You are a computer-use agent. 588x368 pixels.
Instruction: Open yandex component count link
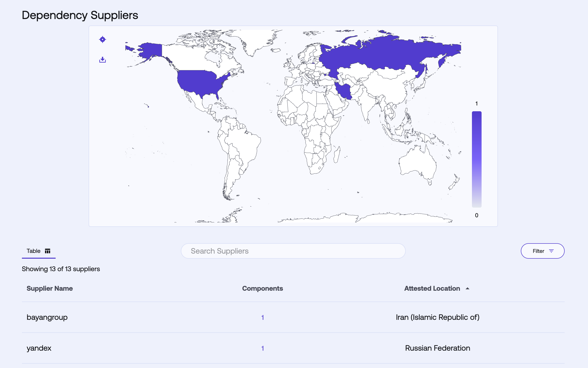(x=262, y=348)
